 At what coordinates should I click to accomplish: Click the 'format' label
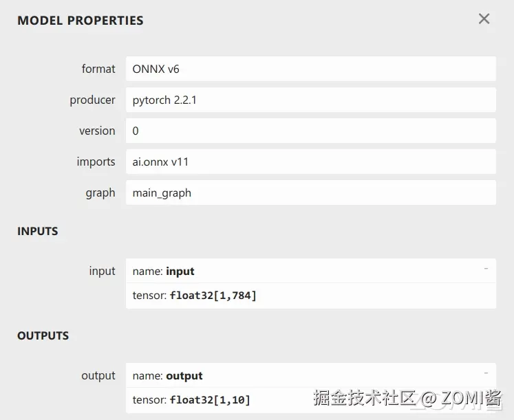[x=98, y=69]
